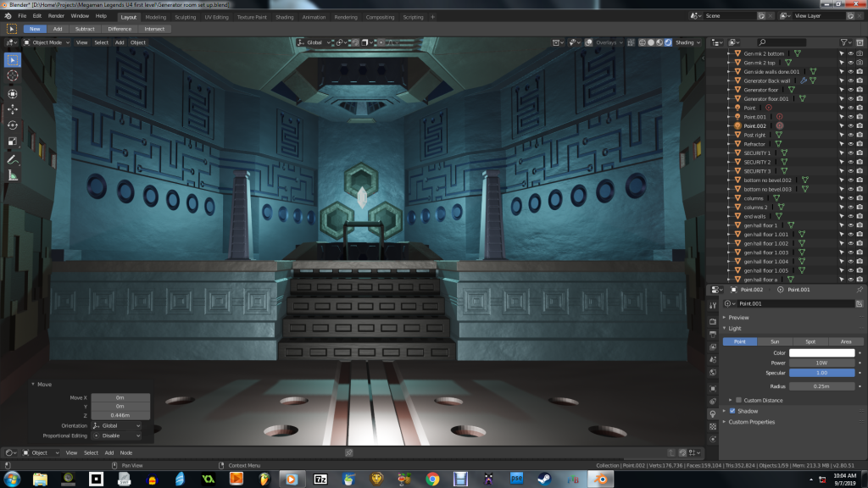Switch to the UV Editing workspace tab
This screenshot has width=868, height=488.
[x=216, y=17]
